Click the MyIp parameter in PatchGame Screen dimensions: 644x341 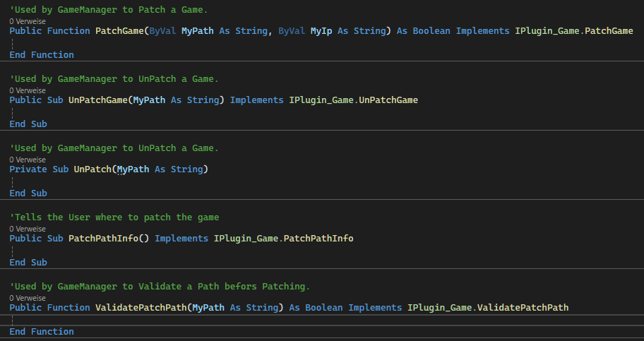pos(321,31)
